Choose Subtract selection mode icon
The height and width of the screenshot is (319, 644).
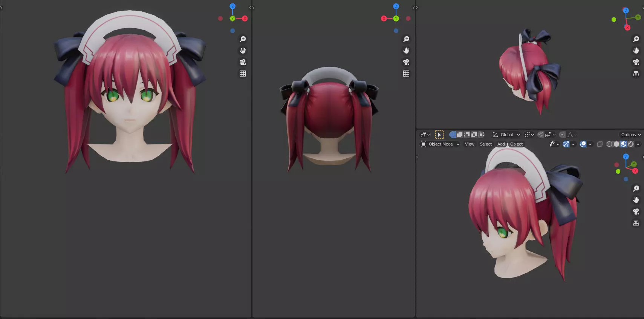(467, 135)
